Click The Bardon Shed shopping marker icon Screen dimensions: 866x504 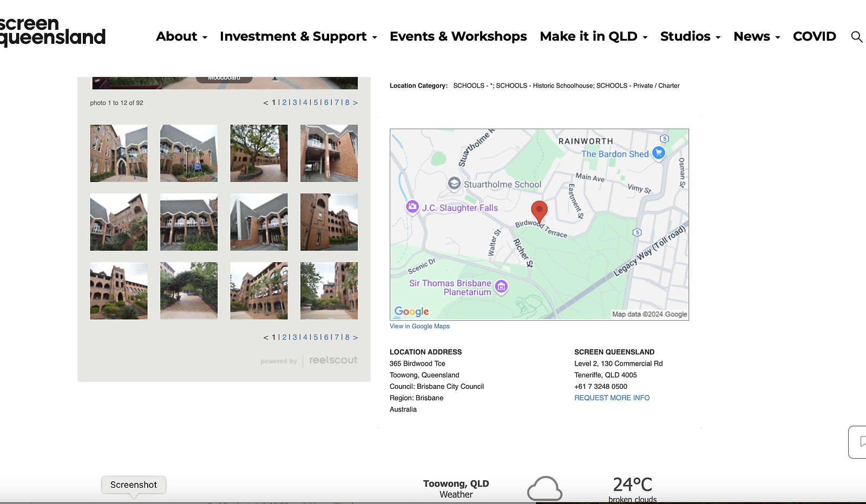(659, 153)
